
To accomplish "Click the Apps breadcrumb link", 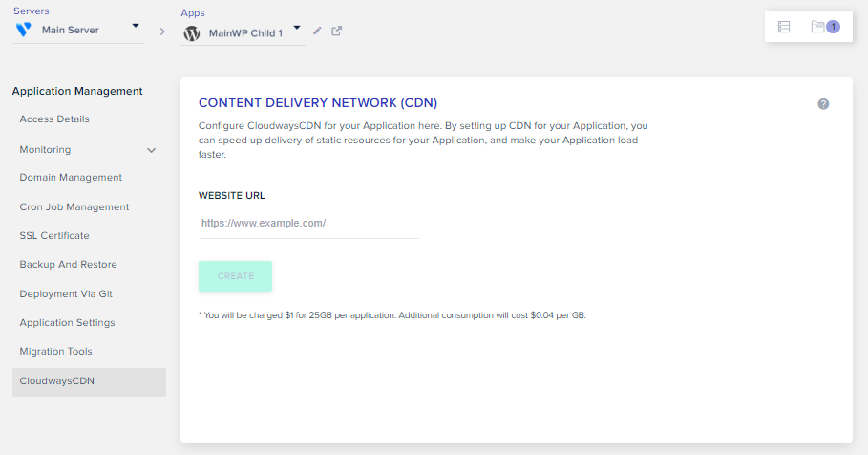I will point(193,12).
